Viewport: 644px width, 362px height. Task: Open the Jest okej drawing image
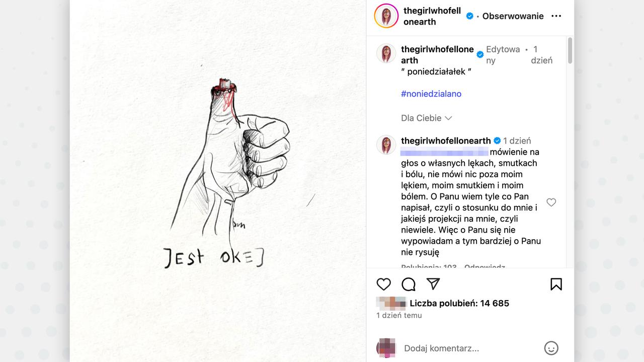[218, 181]
